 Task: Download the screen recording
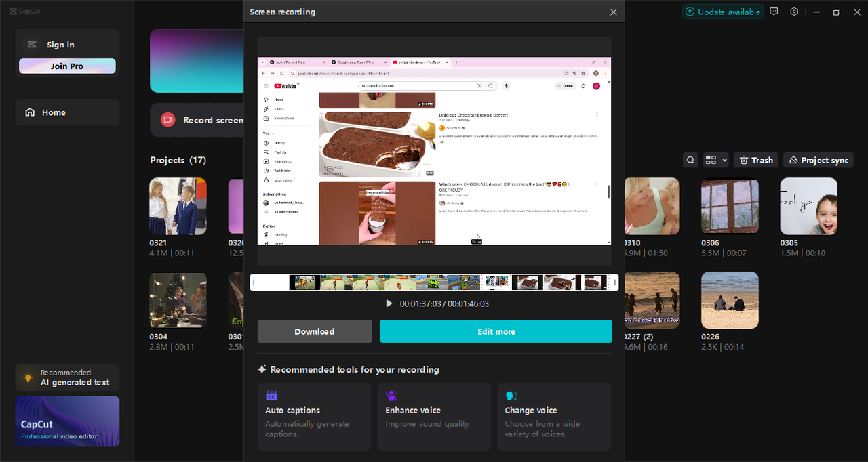pos(314,331)
